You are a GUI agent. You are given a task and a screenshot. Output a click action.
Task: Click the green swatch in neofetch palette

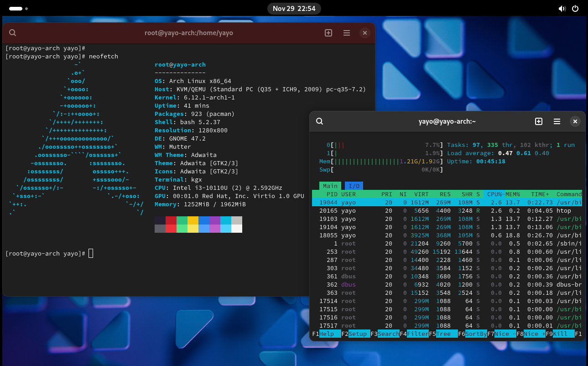point(182,220)
